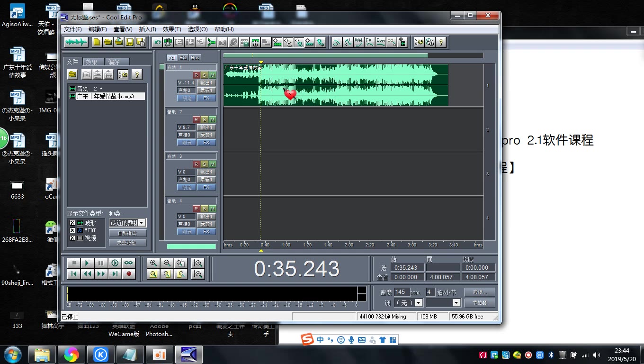Open file icon in the file panel
The height and width of the screenshot is (364, 644).
[72, 74]
